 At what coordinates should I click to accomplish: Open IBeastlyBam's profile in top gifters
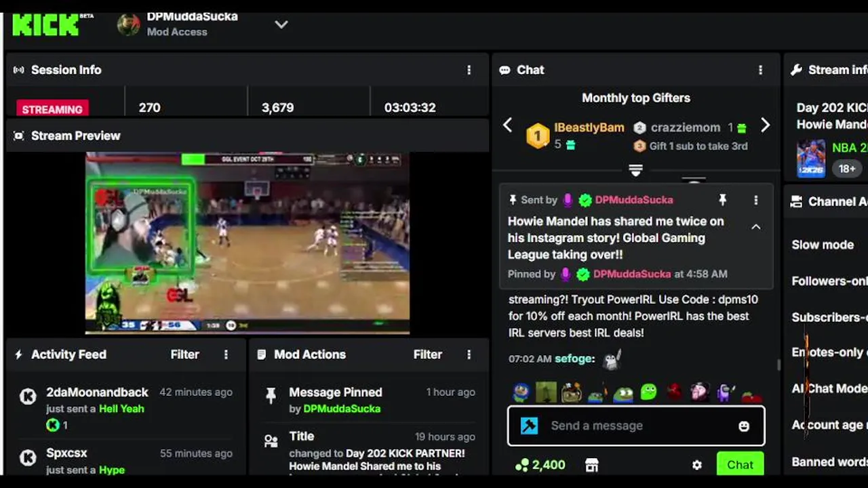tap(589, 127)
